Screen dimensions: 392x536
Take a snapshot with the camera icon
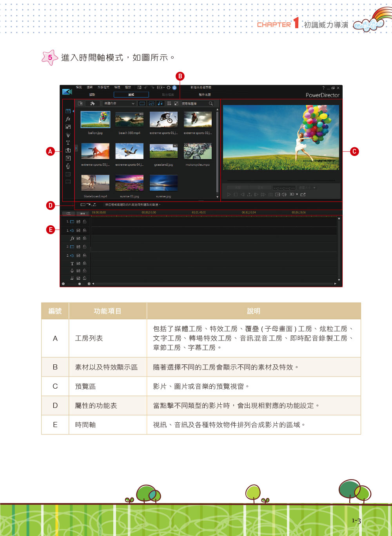coord(270,194)
